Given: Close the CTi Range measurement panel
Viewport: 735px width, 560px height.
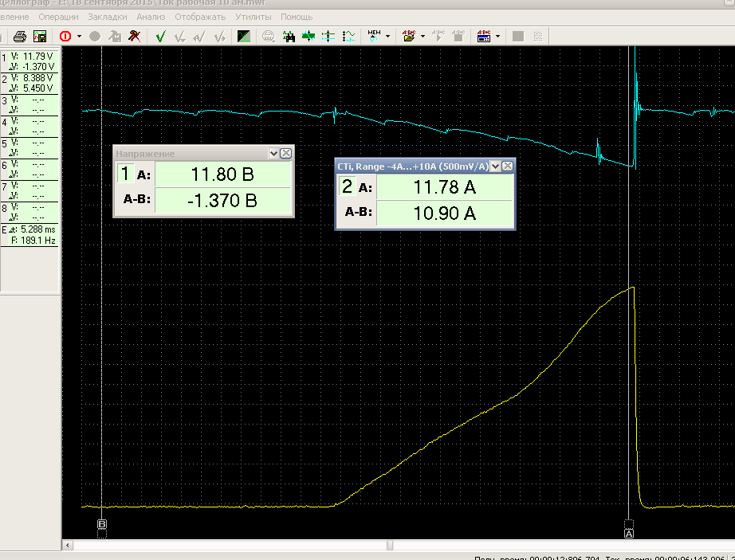Looking at the screenshot, I should pos(507,166).
